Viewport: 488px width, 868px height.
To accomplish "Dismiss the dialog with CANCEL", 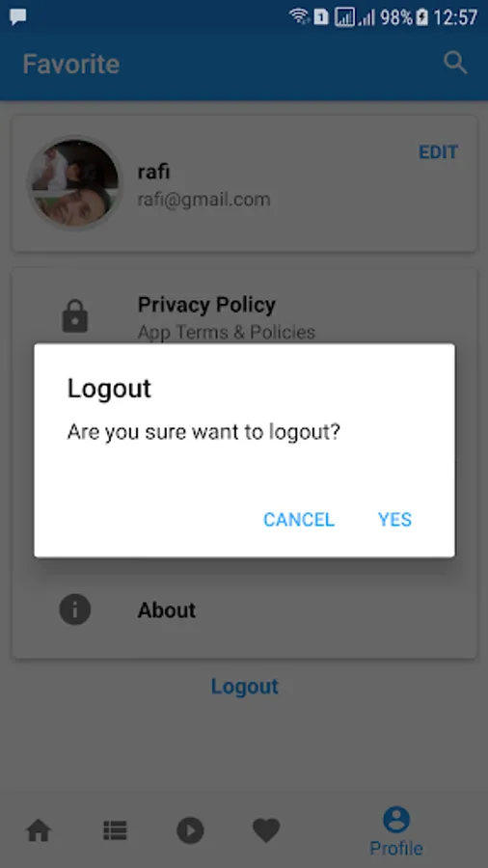I will tap(299, 519).
